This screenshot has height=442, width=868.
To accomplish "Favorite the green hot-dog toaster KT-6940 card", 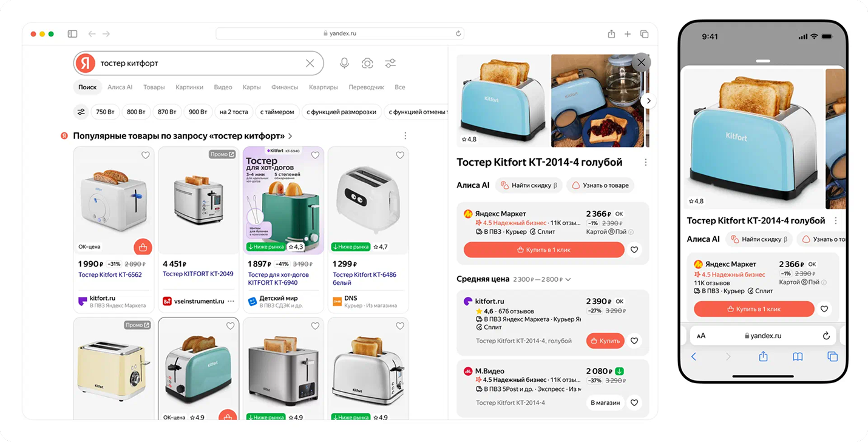I will [x=315, y=155].
